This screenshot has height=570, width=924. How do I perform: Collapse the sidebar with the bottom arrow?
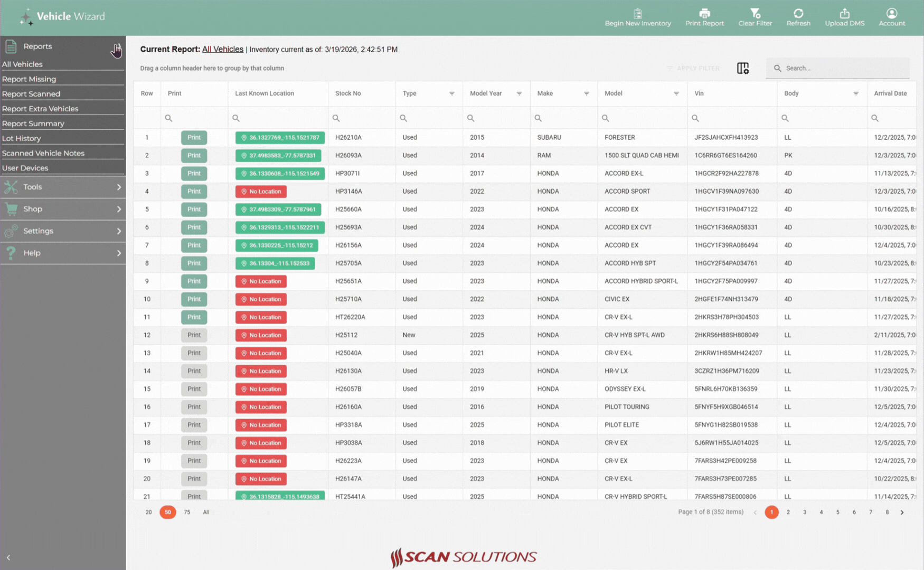tap(8, 557)
